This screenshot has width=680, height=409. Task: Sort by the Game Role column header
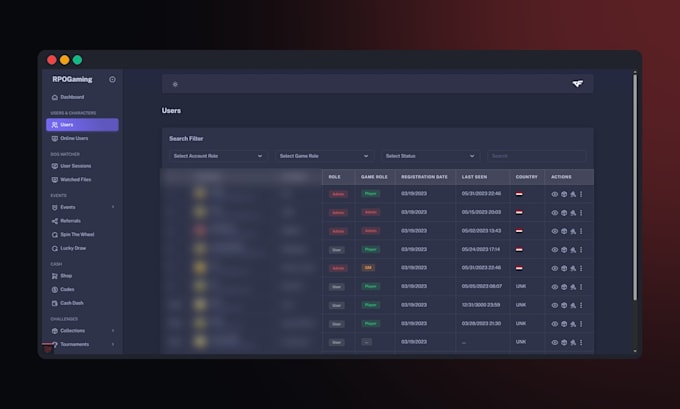tap(374, 177)
